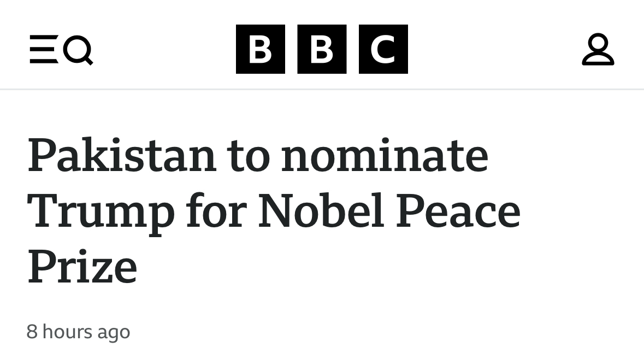Click the word to in the headline
The height and width of the screenshot is (359, 644).
point(249,156)
